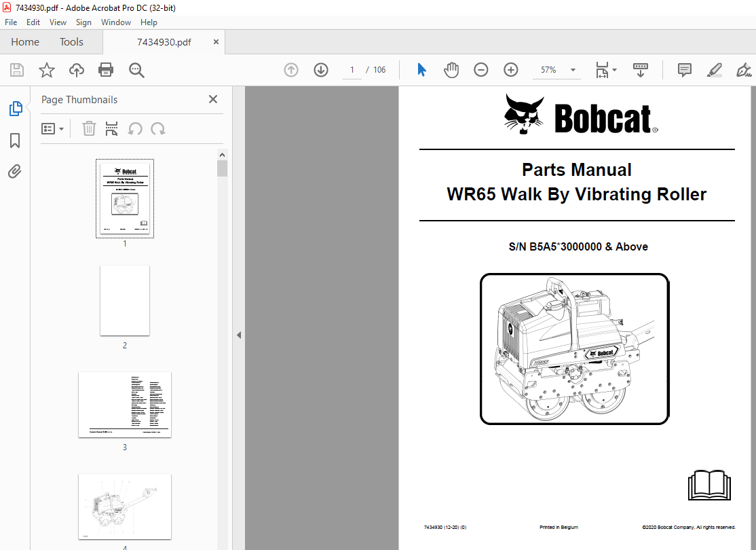The width and height of the screenshot is (756, 550).
Task: Print the document with printer icon
Action: click(x=106, y=70)
